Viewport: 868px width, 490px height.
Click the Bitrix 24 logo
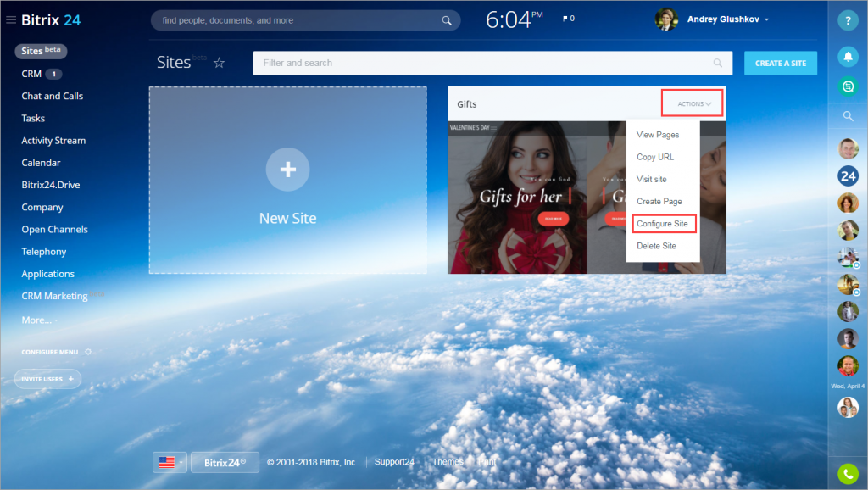point(51,20)
